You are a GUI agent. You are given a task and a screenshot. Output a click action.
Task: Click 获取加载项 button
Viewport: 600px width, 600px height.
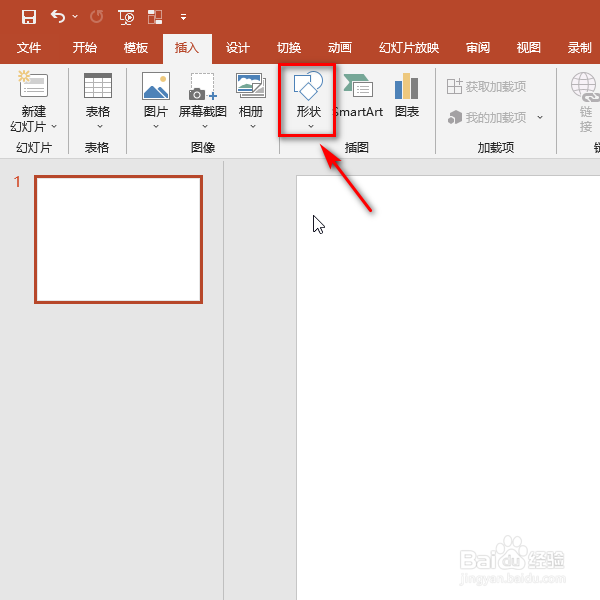486,86
